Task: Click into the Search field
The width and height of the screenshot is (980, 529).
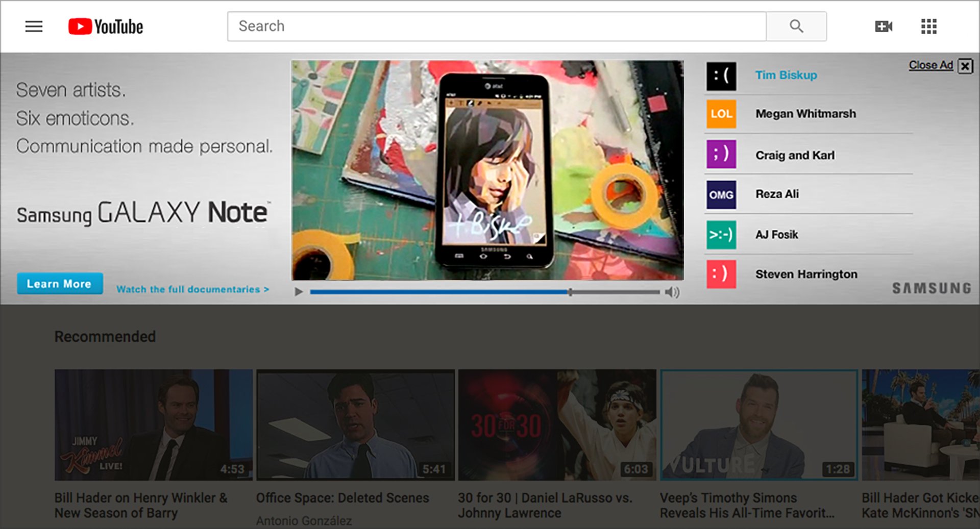Action: [497, 26]
